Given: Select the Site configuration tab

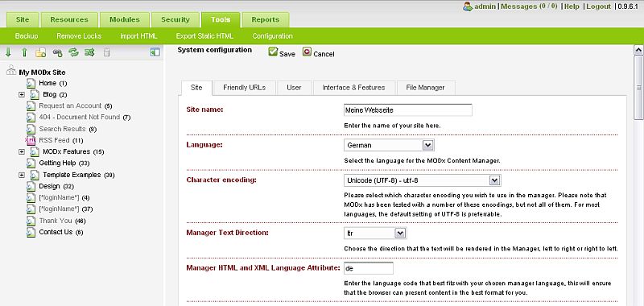Looking at the screenshot, I should (x=196, y=88).
